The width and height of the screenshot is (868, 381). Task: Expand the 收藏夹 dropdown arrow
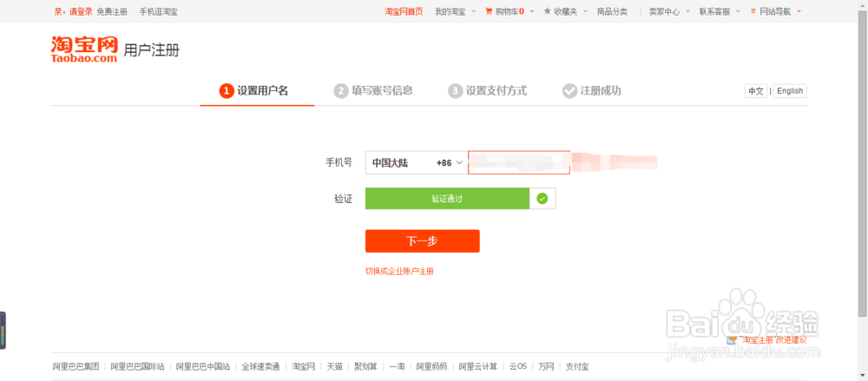point(585,11)
